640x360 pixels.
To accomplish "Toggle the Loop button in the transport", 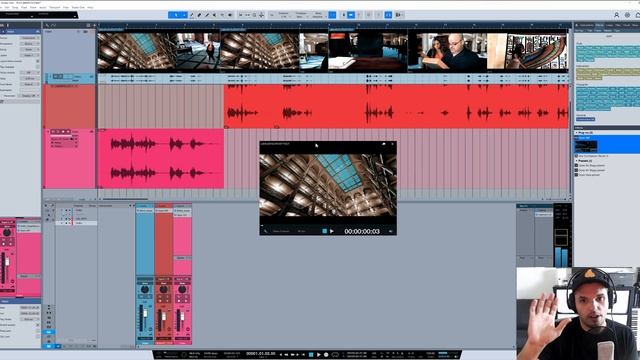I will click(x=335, y=355).
